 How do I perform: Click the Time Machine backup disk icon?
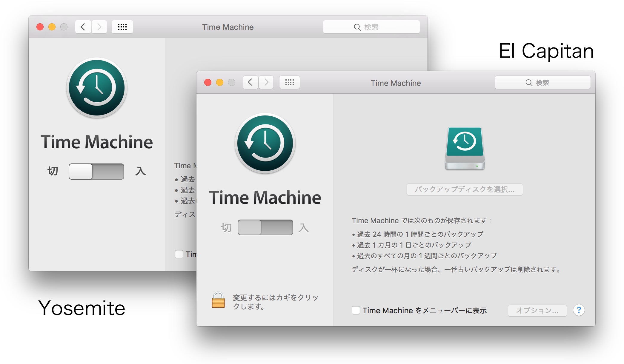click(x=465, y=148)
